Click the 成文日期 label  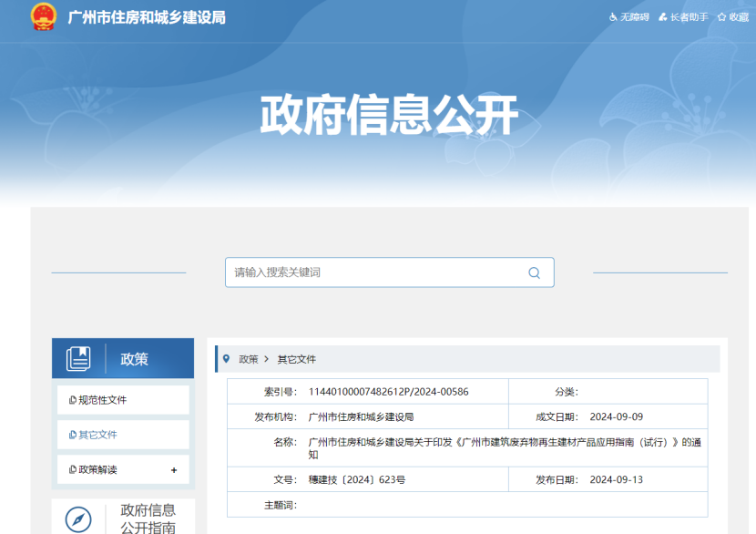coord(557,416)
